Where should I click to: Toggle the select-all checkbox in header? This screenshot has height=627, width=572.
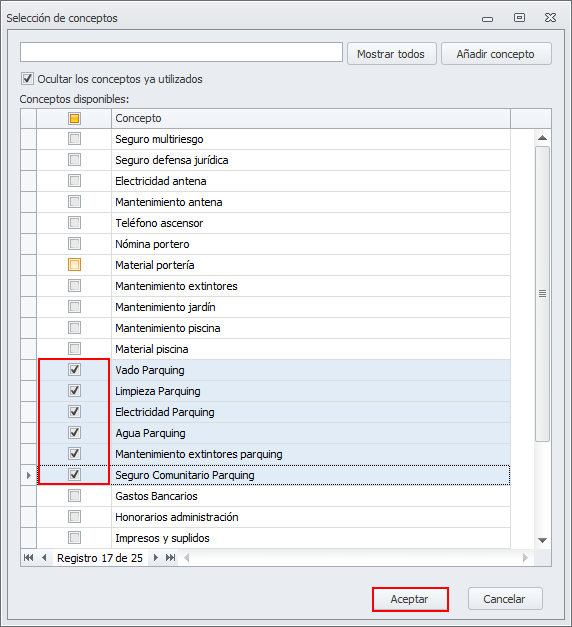point(74,118)
